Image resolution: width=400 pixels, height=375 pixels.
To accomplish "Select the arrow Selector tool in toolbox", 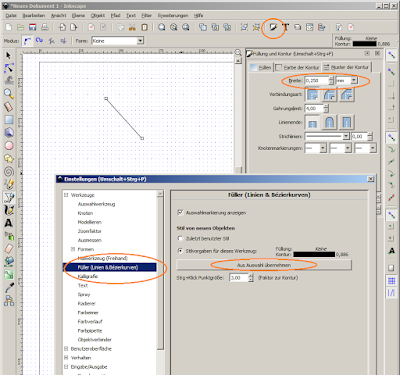I will [x=9, y=55].
